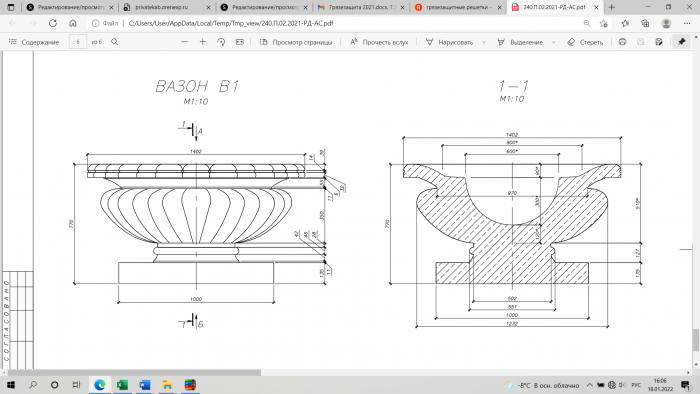The height and width of the screenshot is (394, 700).
Task: Print the PDF document
Action: 622,42
